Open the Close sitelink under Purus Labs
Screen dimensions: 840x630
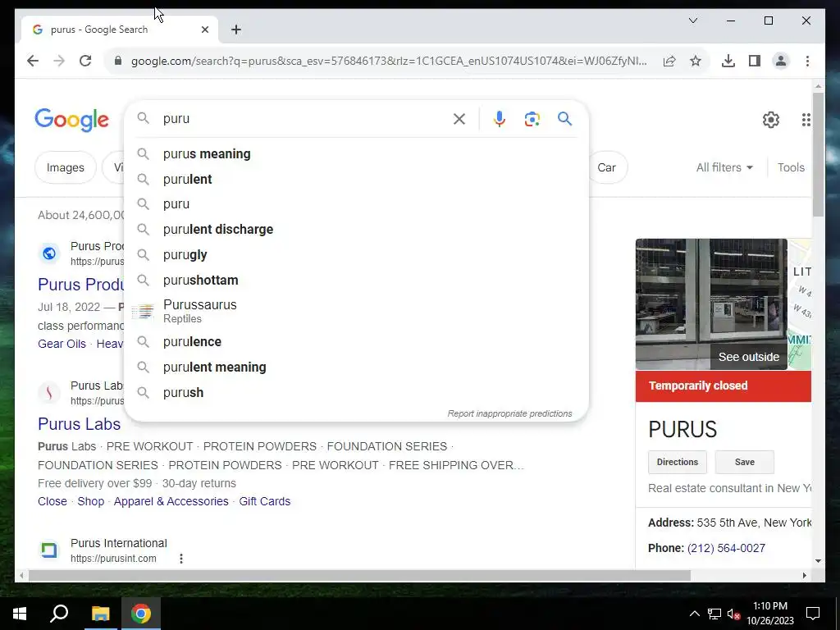(52, 501)
